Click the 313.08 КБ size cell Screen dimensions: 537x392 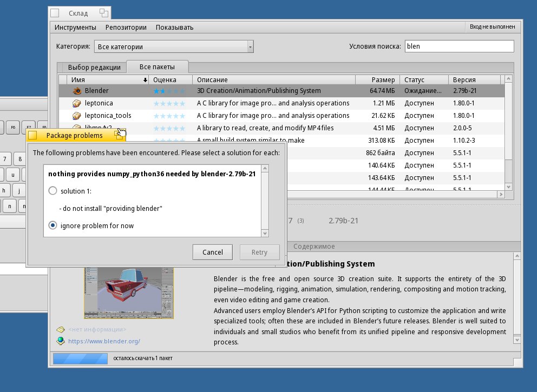pyautogui.click(x=382, y=140)
